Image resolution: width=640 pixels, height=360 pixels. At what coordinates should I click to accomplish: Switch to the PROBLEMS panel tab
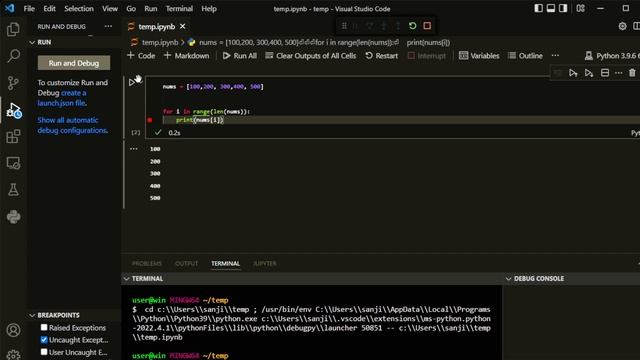[x=147, y=264]
